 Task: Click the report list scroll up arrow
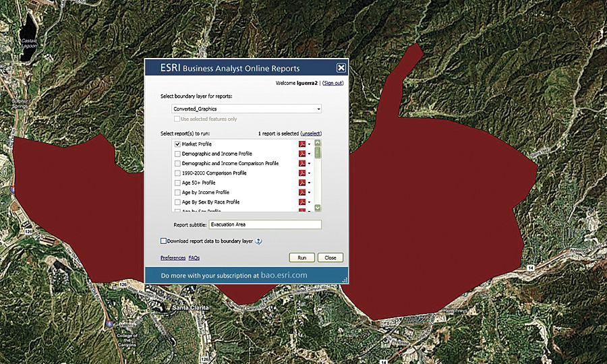(x=318, y=143)
